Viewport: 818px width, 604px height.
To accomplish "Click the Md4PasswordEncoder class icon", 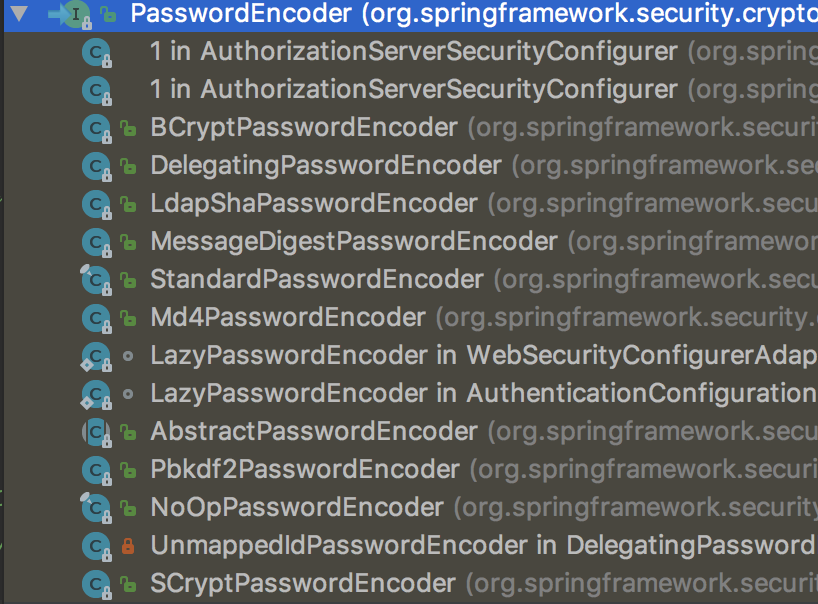I will pos(95,318).
